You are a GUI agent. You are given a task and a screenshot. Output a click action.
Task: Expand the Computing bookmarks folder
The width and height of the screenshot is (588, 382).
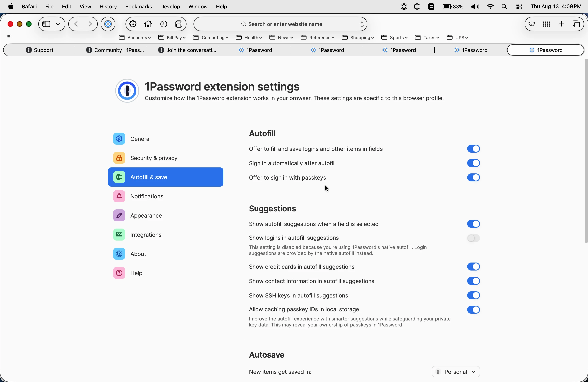tap(211, 38)
